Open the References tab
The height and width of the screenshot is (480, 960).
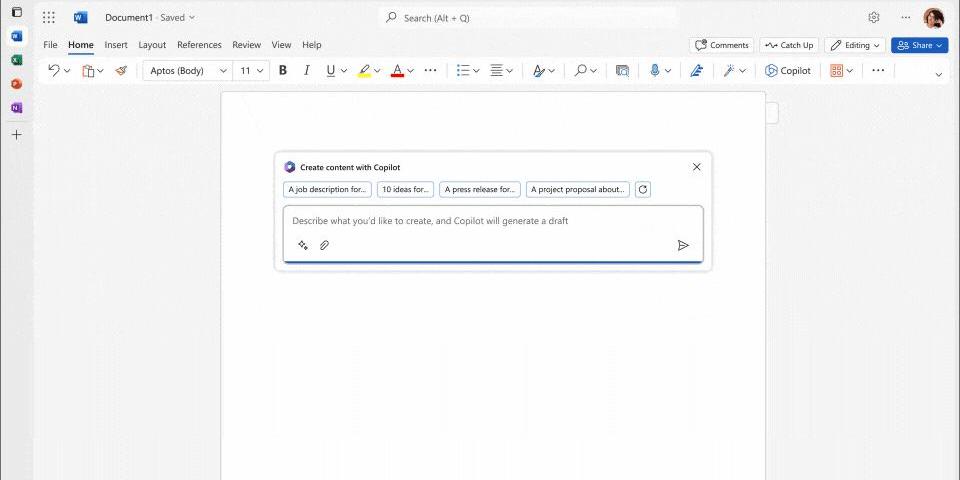(x=199, y=45)
